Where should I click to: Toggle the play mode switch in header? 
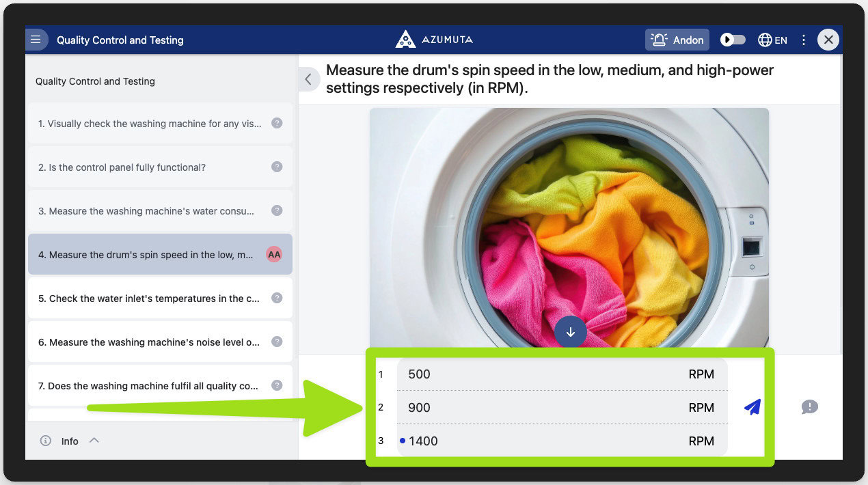tap(733, 40)
